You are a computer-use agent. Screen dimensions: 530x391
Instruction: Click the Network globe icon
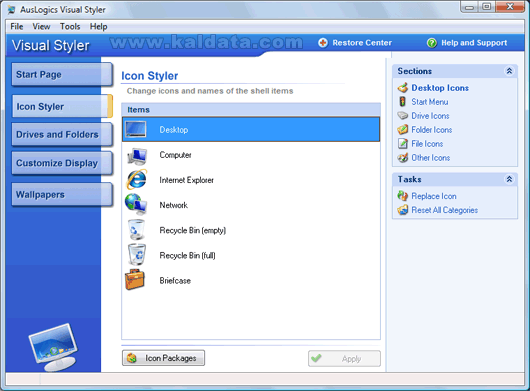[136, 204]
